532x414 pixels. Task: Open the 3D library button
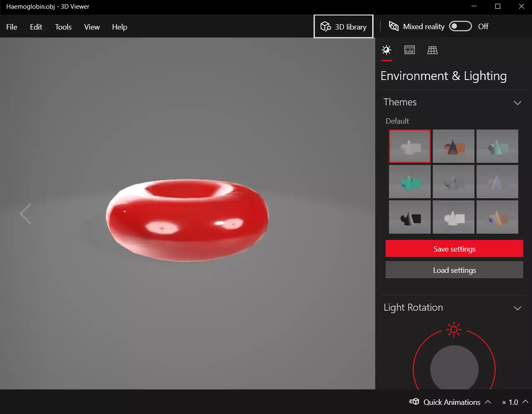tap(344, 26)
